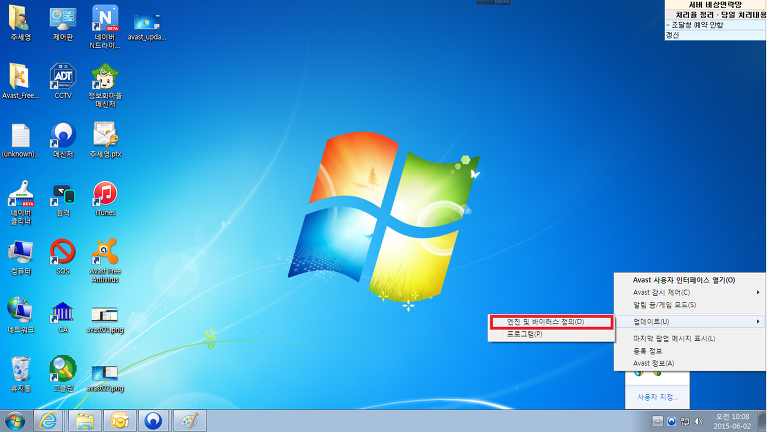Screen dimensions: 769x432
Task: Launch Avast Free Antivirus desktop shortcut
Action: (x=105, y=261)
